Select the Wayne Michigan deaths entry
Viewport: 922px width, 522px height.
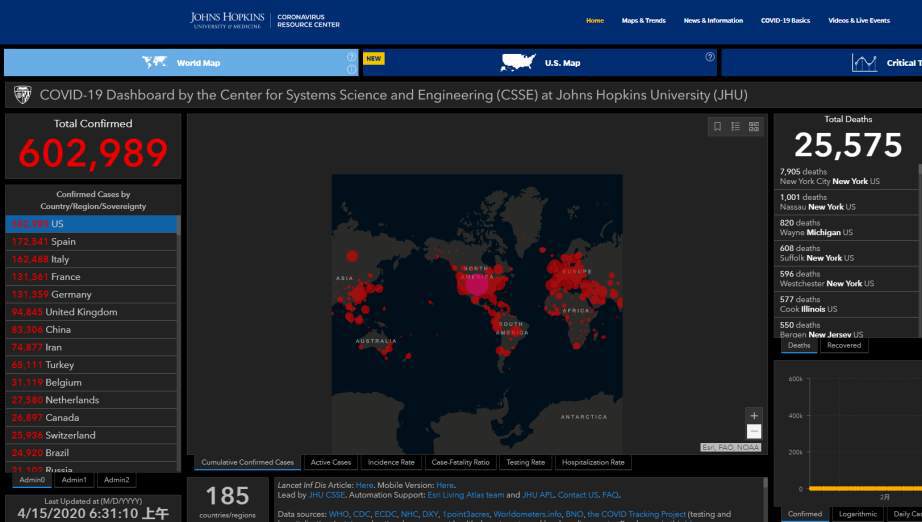coord(847,227)
